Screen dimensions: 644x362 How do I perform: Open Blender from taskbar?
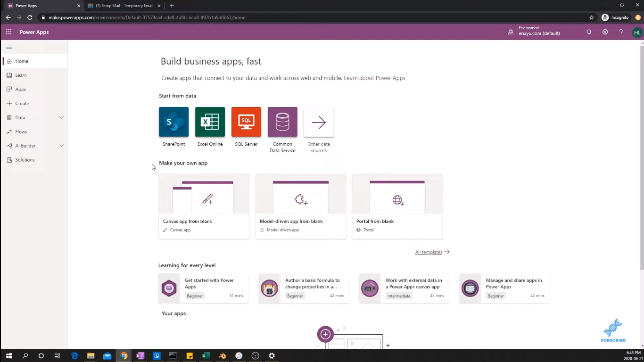click(223, 356)
